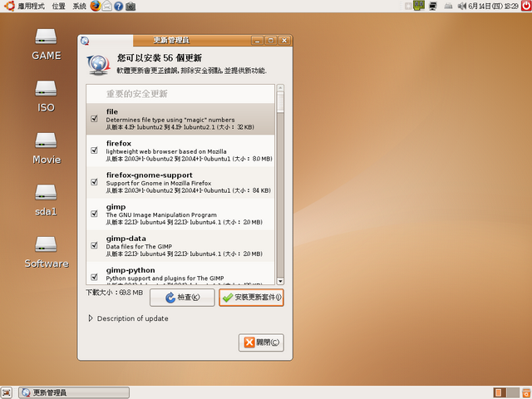Click the screenshot camera icon in the panel
532x399 pixels.
pos(131,6)
